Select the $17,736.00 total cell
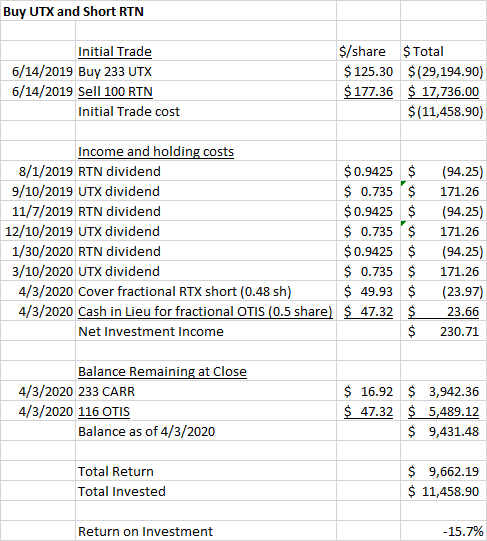This screenshot has width=487, height=541. tap(444, 91)
